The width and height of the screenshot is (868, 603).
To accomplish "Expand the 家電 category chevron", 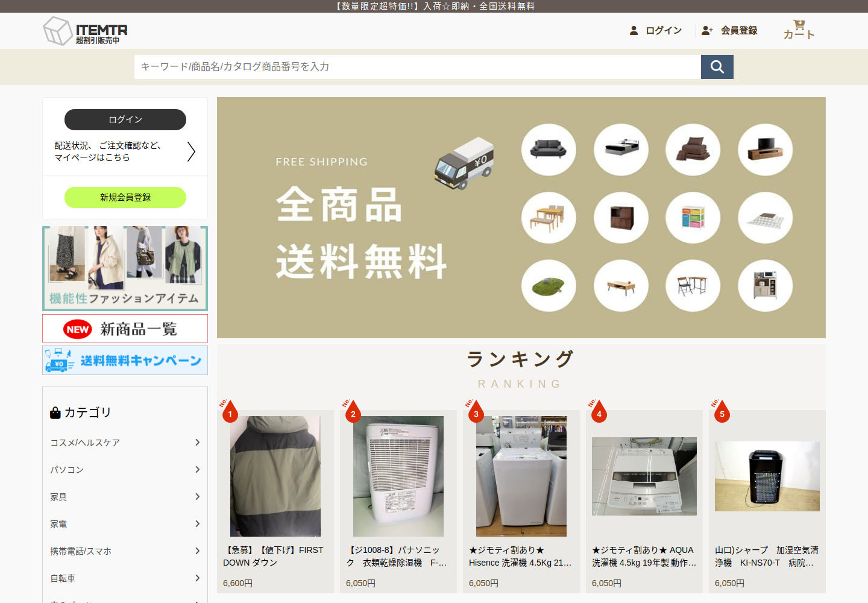I will 197,524.
